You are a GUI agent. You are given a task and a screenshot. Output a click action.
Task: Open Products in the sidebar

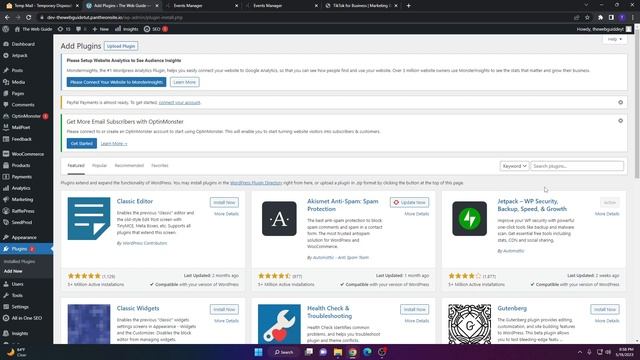coord(20,166)
